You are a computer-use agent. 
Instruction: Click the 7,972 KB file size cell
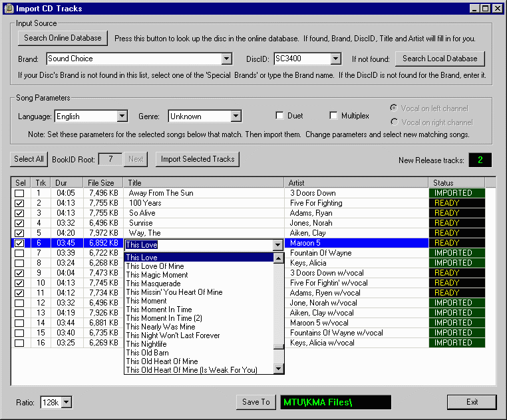(x=103, y=233)
